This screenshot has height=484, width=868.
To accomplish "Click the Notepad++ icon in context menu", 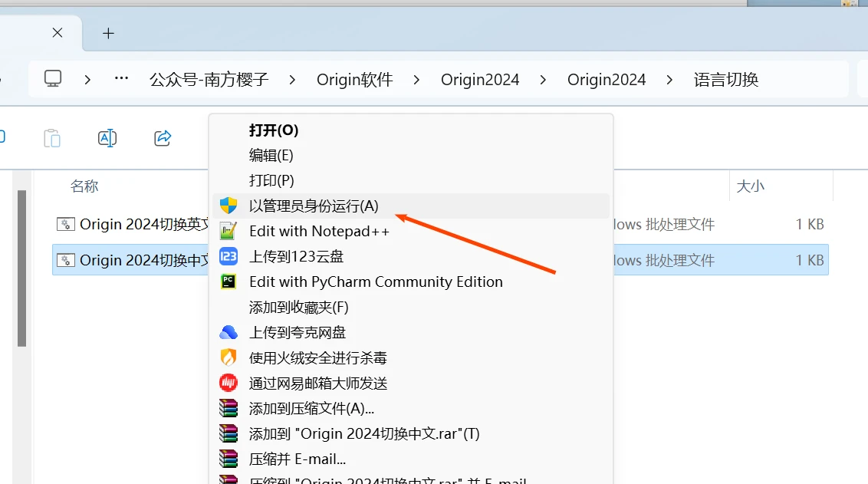I will [x=229, y=231].
